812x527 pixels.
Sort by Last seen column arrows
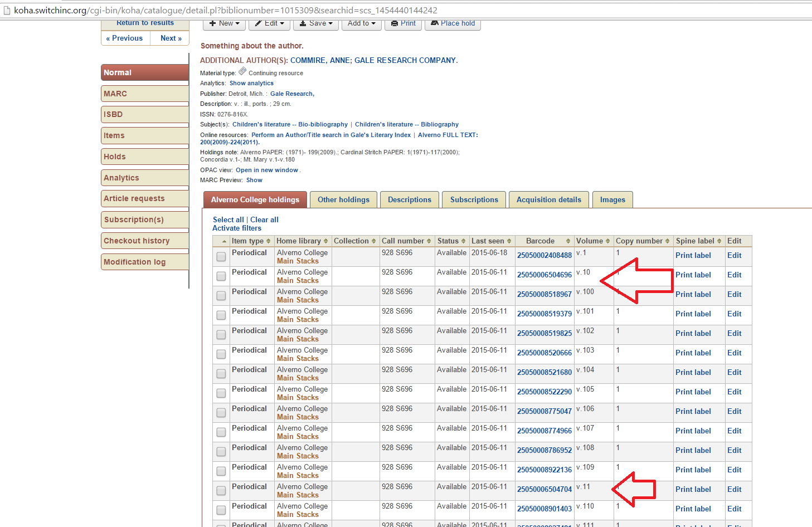(508, 241)
